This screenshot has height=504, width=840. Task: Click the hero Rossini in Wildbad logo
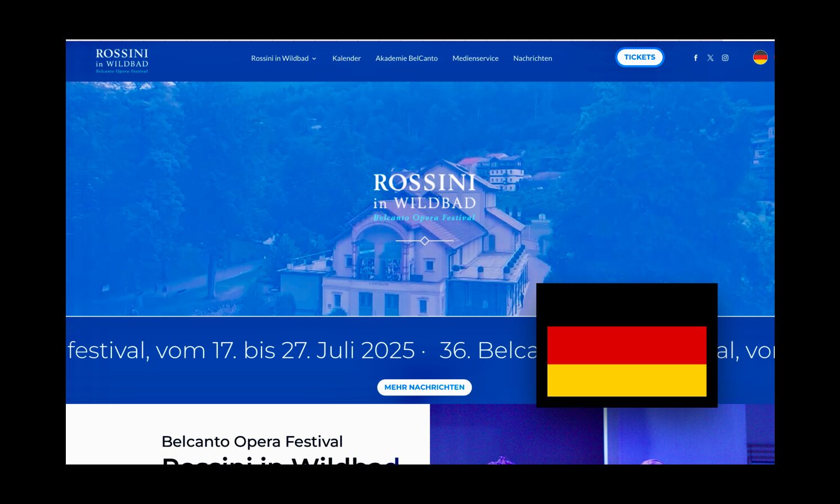(425, 197)
